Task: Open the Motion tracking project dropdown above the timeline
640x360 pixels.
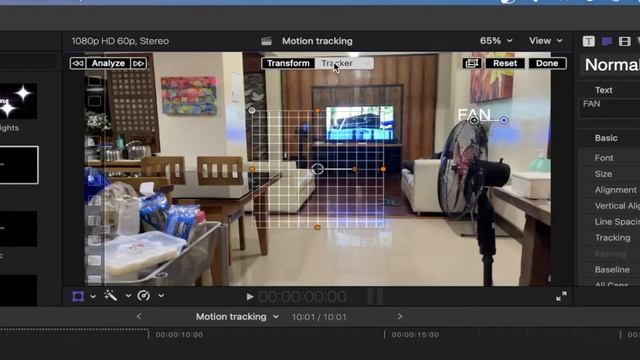Action: pyautogui.click(x=237, y=317)
